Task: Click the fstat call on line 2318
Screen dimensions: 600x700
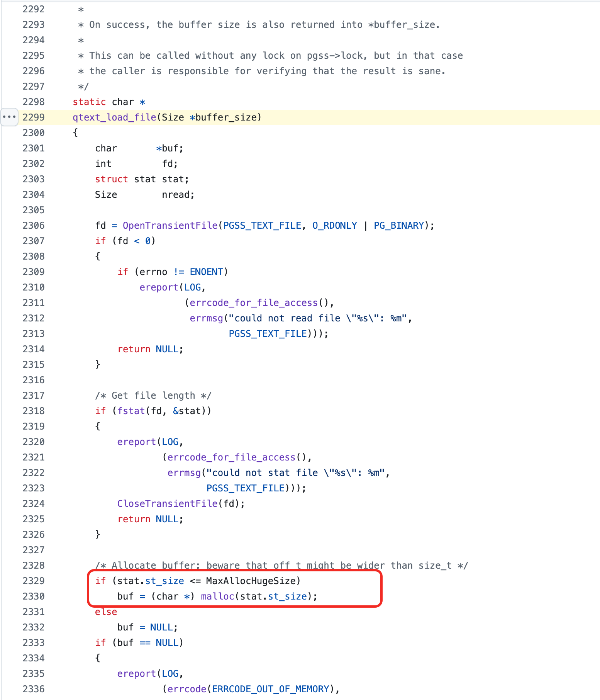Action: (x=131, y=411)
